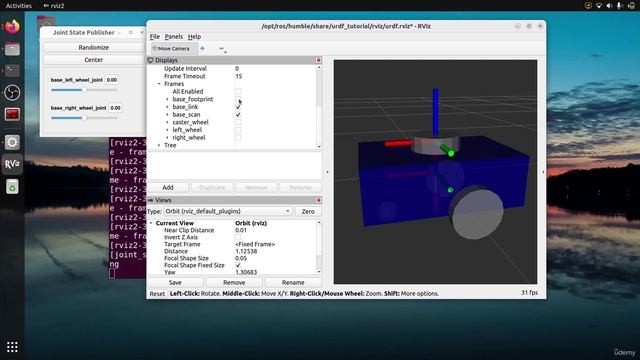Expand the right_wheel frame
This screenshot has width=640, height=360.
[167, 138]
